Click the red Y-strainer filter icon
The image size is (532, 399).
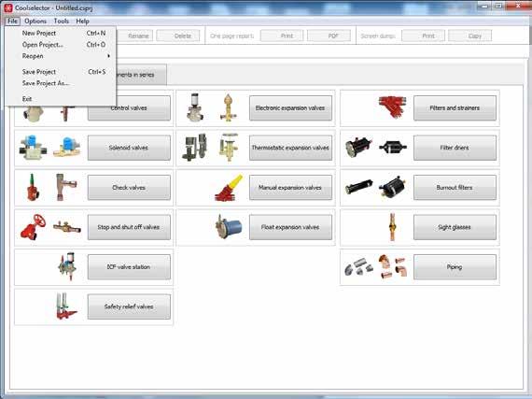point(392,107)
